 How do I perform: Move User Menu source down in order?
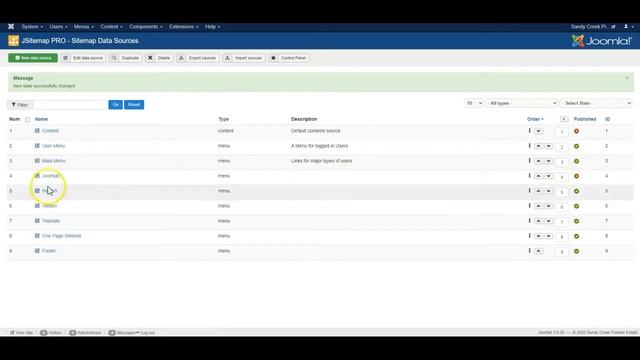tap(549, 146)
